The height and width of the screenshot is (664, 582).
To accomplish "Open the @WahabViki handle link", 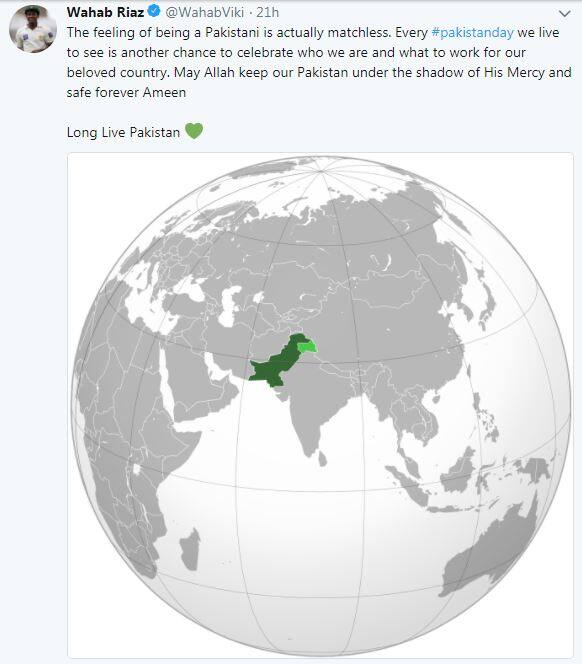I will coord(205,12).
